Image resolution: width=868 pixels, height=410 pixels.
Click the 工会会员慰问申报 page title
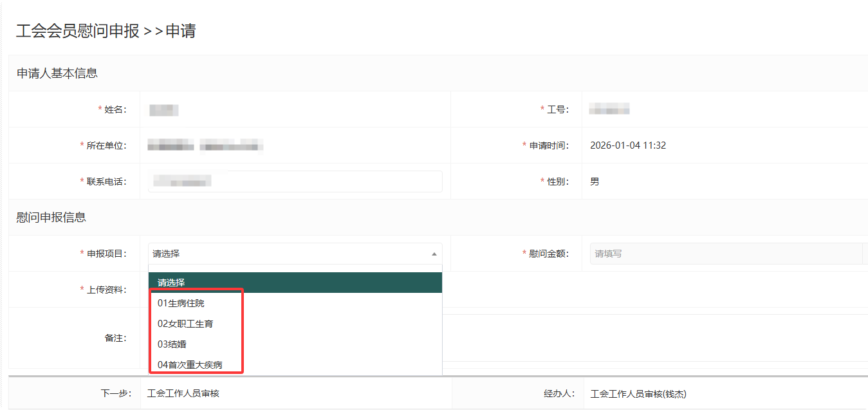point(77,31)
